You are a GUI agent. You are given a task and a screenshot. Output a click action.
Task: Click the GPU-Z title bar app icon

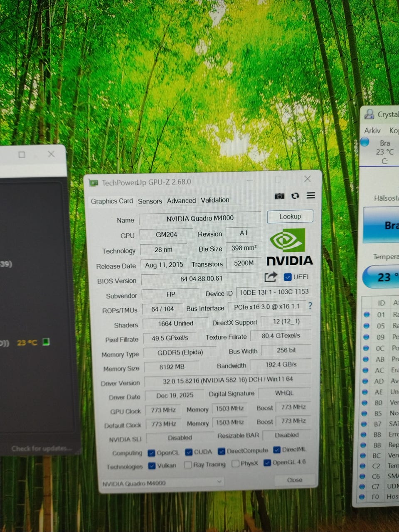point(94,183)
